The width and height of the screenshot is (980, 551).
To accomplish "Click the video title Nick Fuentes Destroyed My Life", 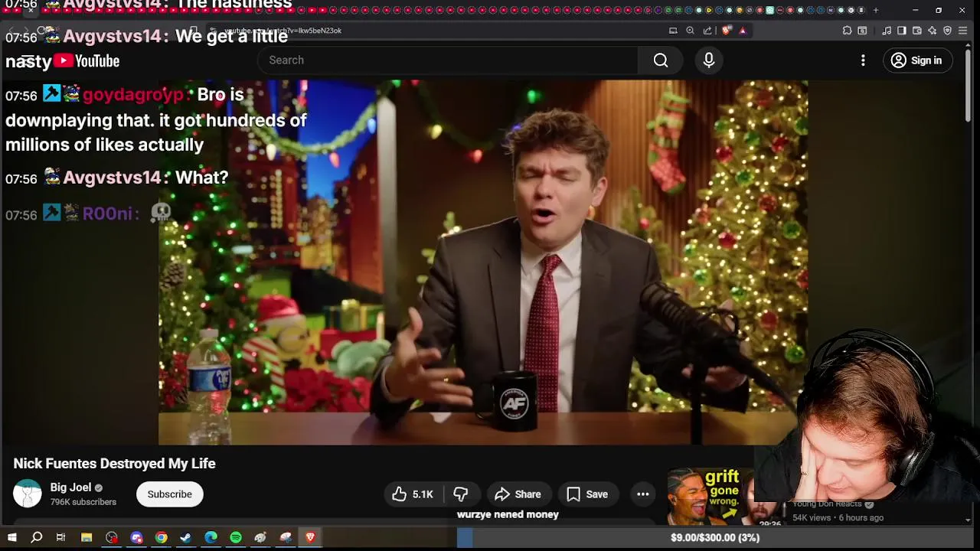I will (114, 464).
